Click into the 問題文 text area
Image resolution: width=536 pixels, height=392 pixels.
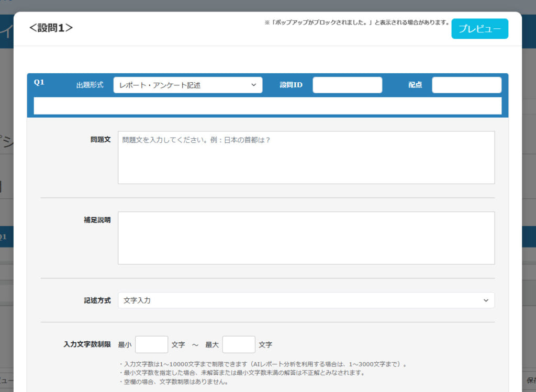(306, 158)
